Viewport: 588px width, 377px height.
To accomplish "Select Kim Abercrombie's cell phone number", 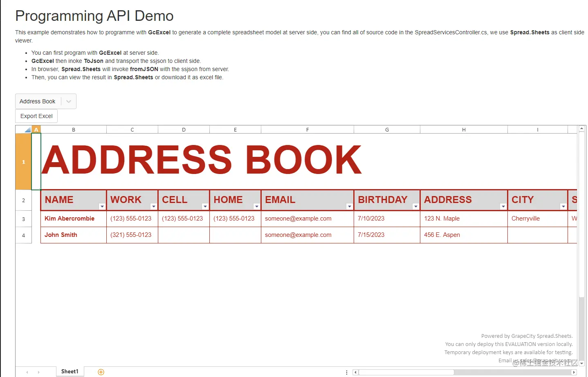I will point(184,219).
